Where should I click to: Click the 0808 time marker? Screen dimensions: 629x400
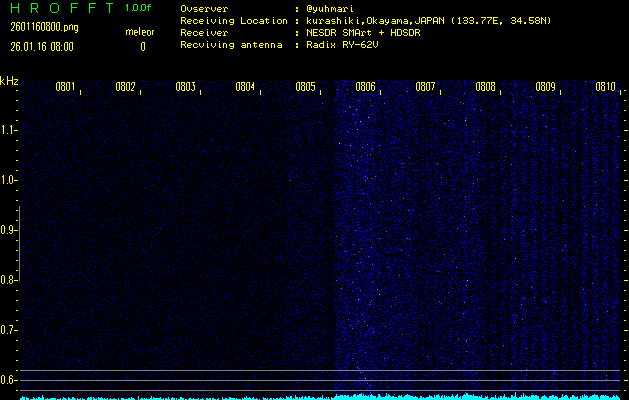[486, 87]
